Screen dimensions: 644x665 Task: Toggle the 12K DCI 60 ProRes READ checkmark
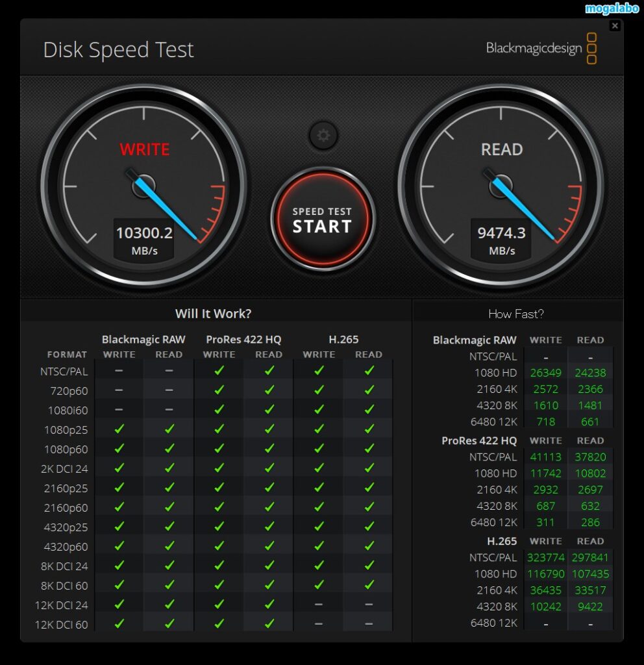coord(269,625)
